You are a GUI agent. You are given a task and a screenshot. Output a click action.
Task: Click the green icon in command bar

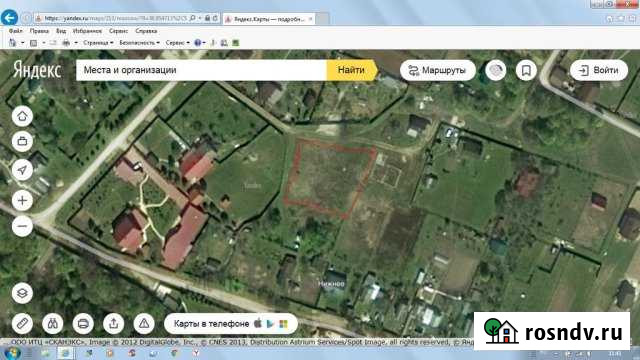236,43
